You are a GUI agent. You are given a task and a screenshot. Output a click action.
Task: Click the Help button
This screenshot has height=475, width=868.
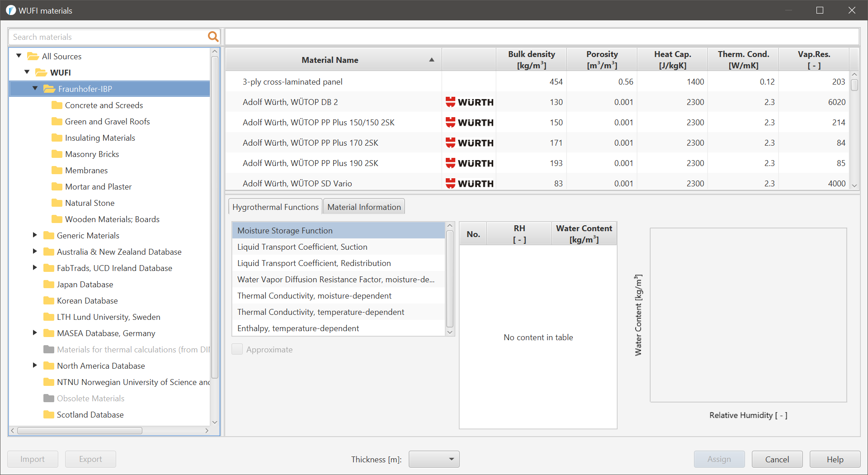[x=835, y=459]
